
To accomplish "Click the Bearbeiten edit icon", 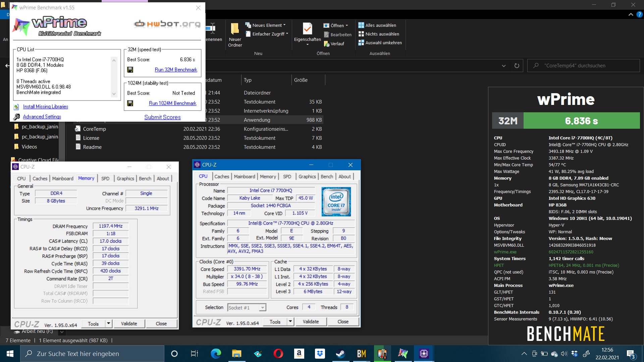I will pyautogui.click(x=326, y=35).
